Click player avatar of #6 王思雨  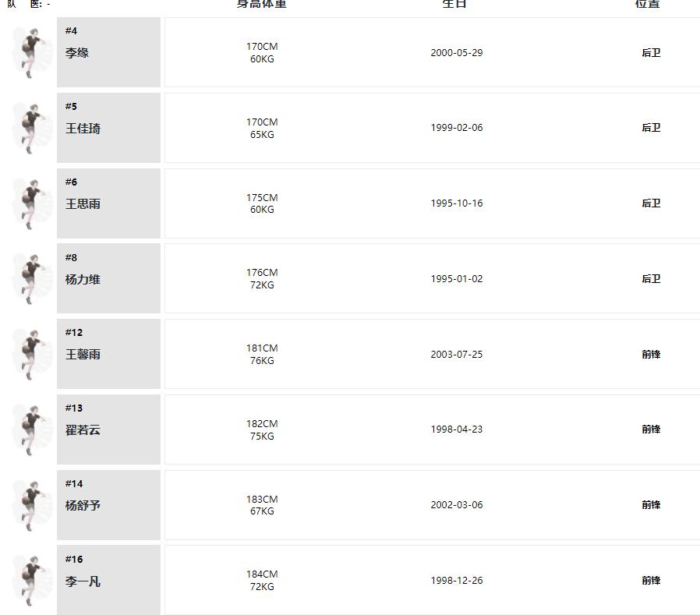(x=31, y=203)
